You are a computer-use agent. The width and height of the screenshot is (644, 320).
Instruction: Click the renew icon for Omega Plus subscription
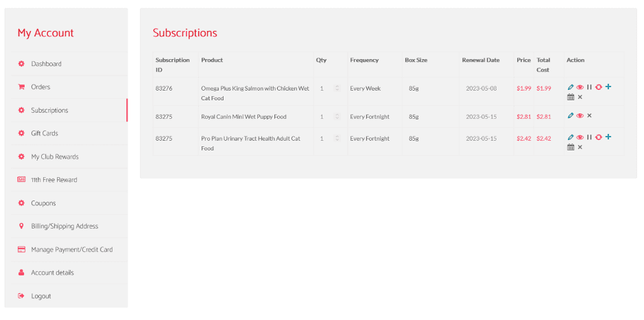[x=599, y=87]
